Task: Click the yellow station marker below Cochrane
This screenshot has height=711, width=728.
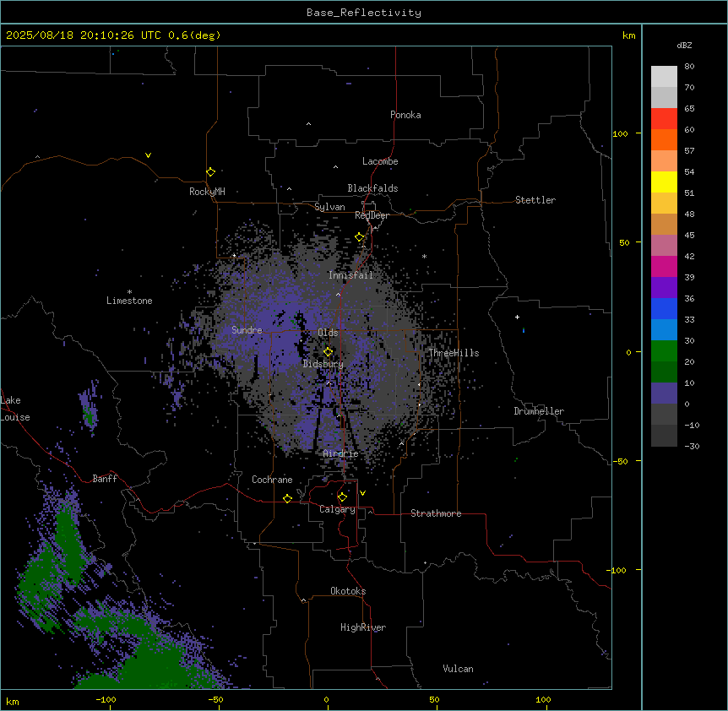Action: point(287,498)
